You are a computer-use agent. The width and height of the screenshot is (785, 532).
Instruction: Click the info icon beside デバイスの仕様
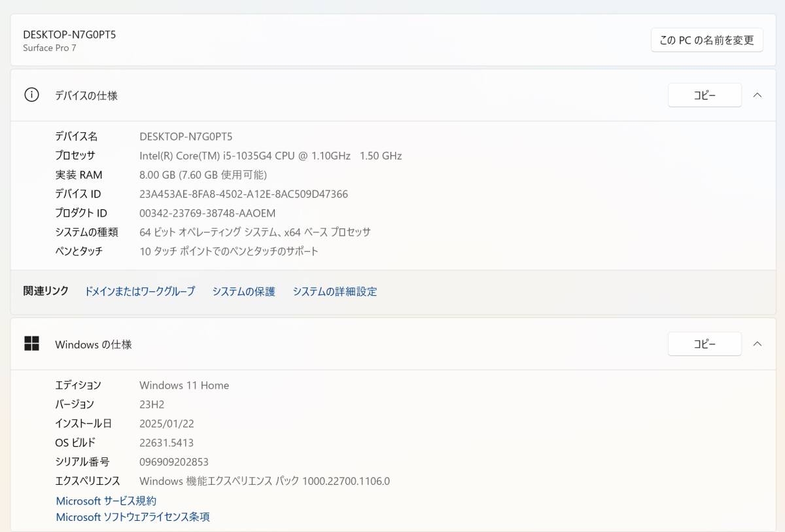pyautogui.click(x=31, y=95)
